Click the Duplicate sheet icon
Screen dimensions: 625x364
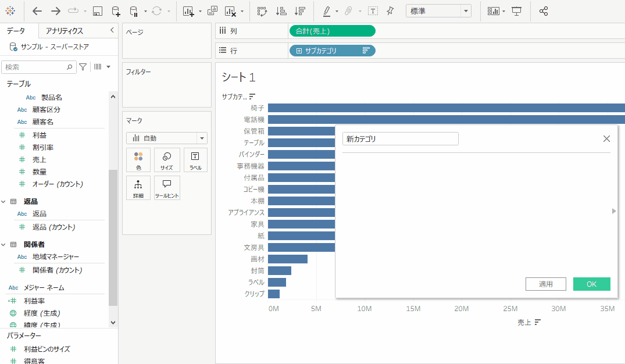[x=212, y=11]
